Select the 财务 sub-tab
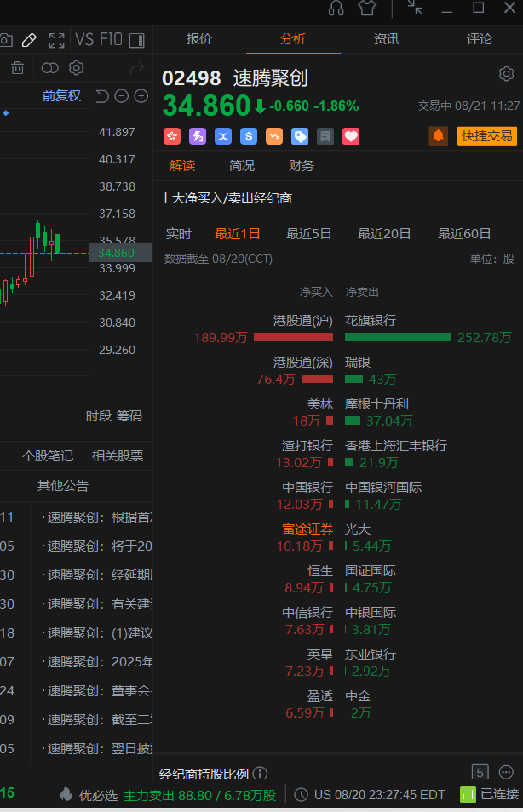This screenshot has height=812, width=523. [302, 166]
